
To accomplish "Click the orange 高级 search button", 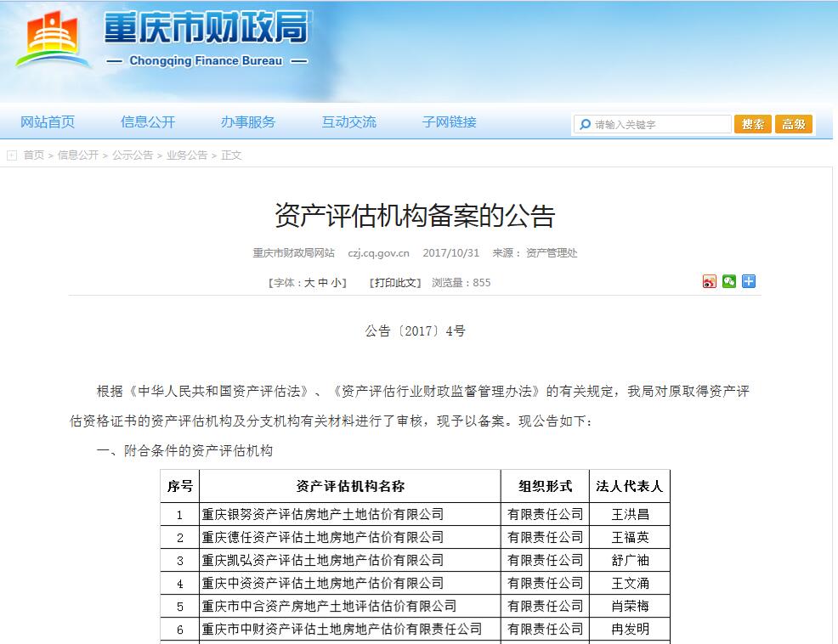I will coord(794,125).
